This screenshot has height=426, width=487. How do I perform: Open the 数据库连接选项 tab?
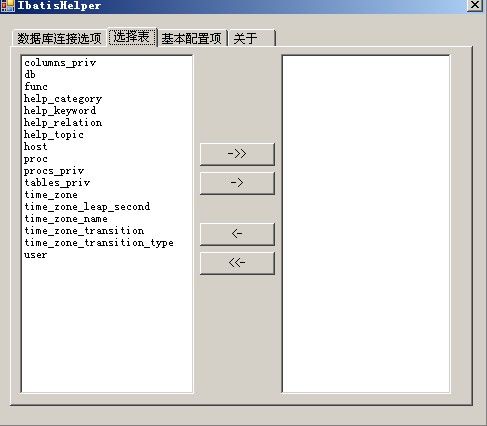pos(59,38)
